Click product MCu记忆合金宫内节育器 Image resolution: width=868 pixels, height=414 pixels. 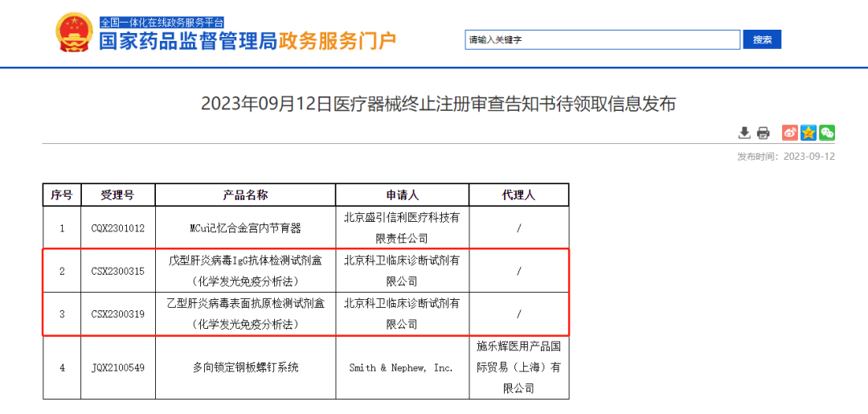coord(245,228)
